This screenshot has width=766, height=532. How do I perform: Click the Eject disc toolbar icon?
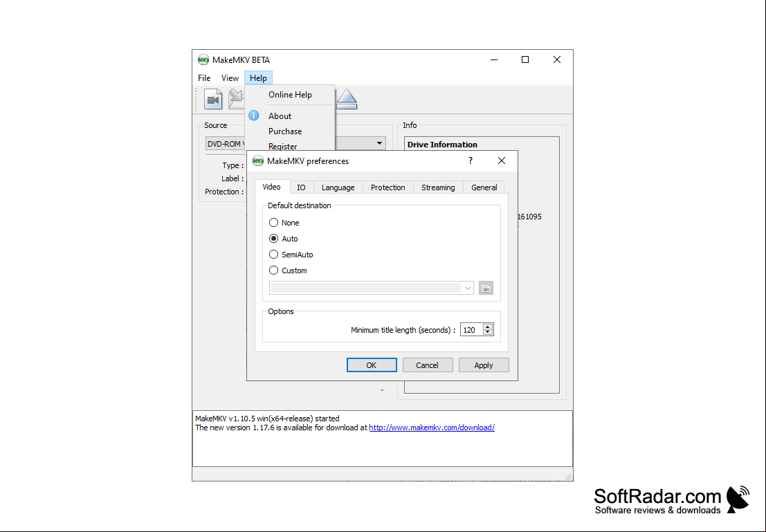coord(347,99)
